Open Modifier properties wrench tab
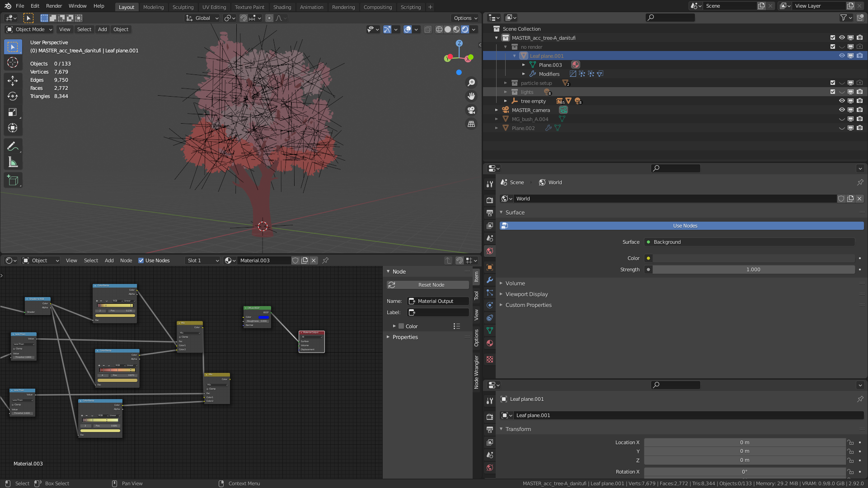Screen dimensions: 868x488 click(490, 280)
